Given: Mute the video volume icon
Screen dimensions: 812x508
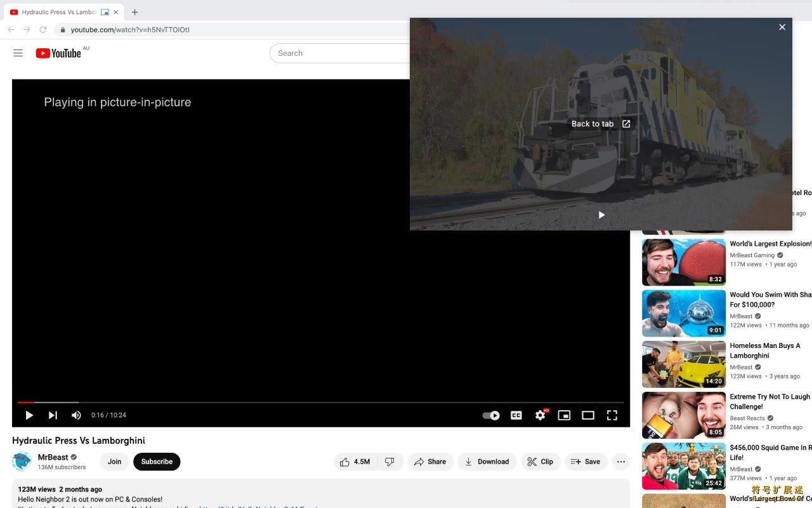Looking at the screenshot, I should 76,415.
